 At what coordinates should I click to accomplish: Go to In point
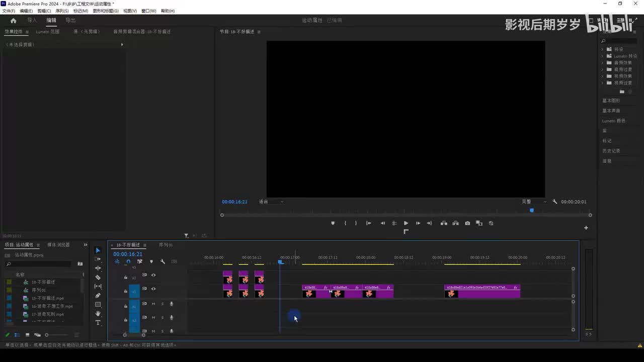[x=369, y=223]
